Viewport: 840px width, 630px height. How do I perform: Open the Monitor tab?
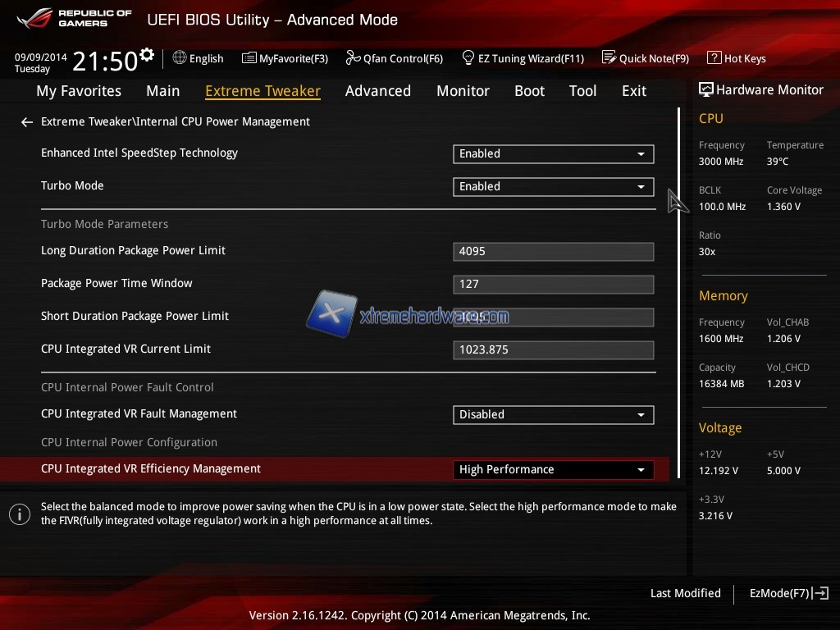point(463,91)
